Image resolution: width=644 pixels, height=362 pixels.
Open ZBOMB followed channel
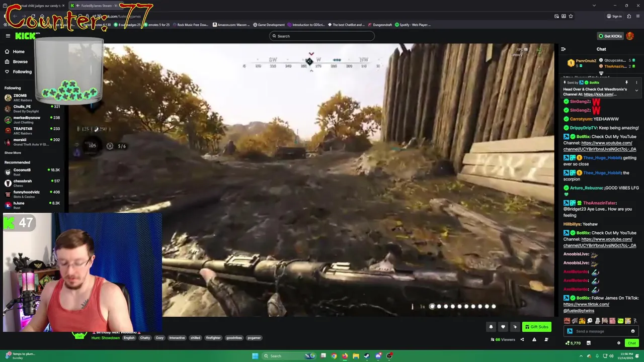click(32, 98)
